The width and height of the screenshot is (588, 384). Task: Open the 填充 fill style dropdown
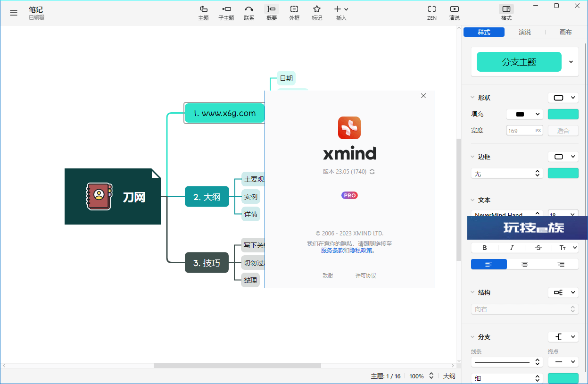[x=525, y=114]
